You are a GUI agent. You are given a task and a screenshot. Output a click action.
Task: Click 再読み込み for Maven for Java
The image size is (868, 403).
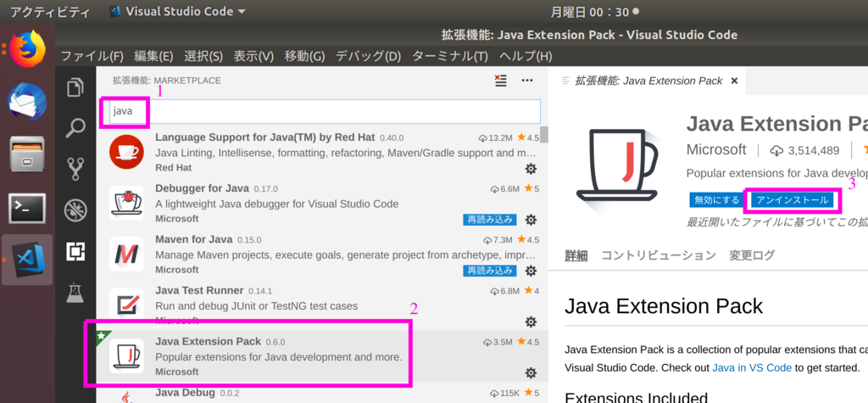[x=489, y=271]
